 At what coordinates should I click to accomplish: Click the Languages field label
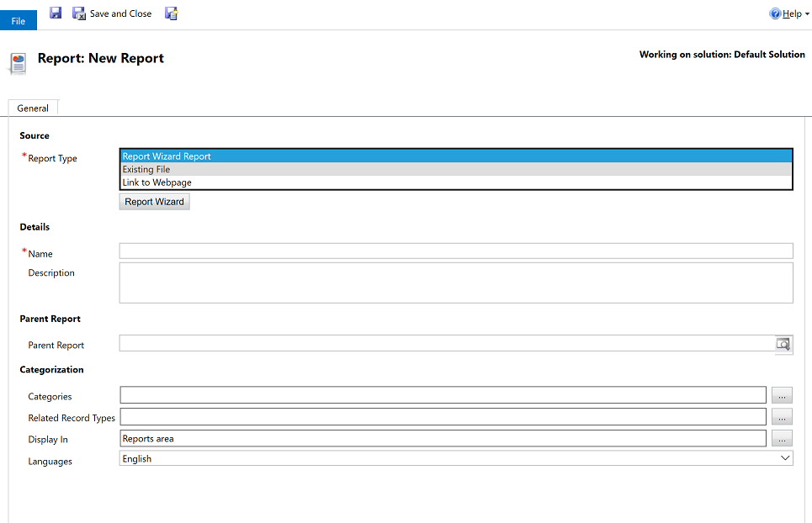coord(50,462)
